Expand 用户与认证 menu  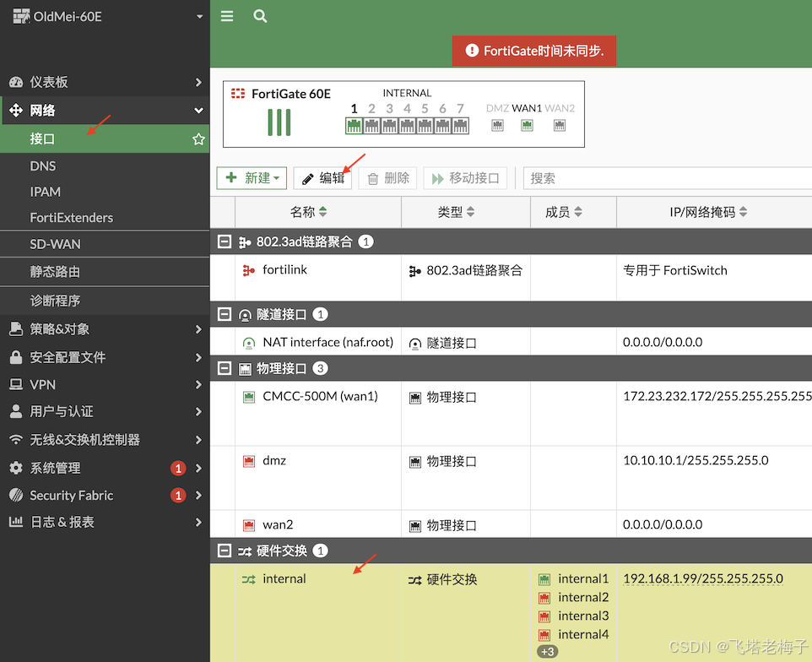pyautogui.click(x=105, y=411)
